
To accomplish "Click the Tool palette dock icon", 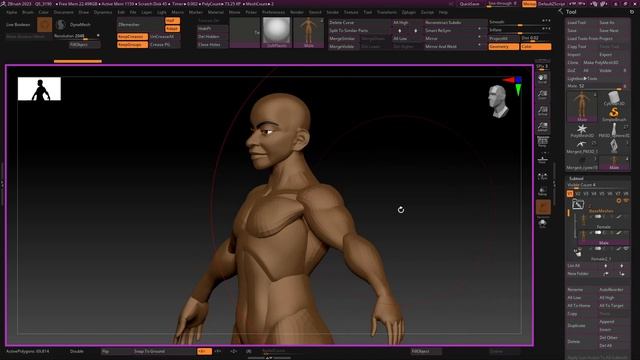I will [x=632, y=12].
